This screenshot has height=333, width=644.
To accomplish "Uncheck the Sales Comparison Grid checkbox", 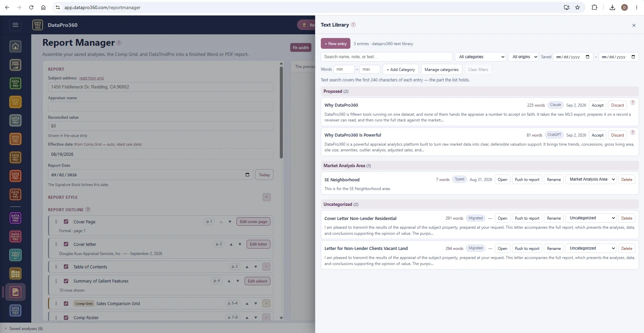I will [66, 303].
